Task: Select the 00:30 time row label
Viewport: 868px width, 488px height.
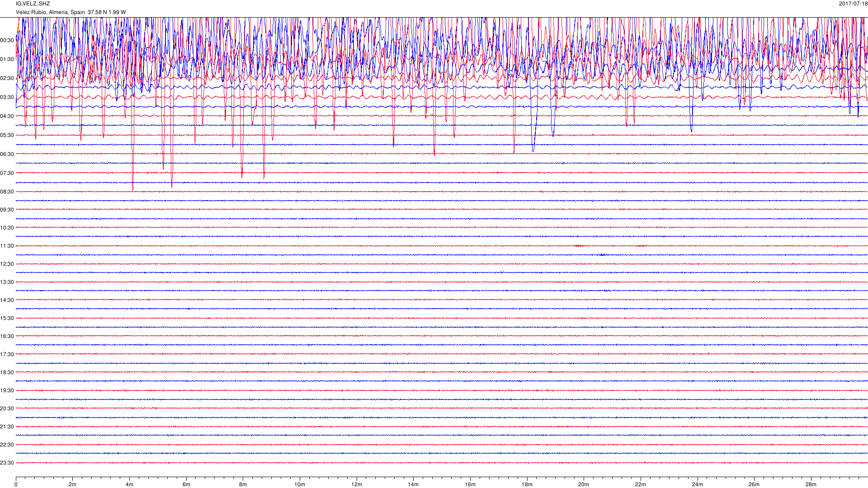Action: click(x=7, y=40)
